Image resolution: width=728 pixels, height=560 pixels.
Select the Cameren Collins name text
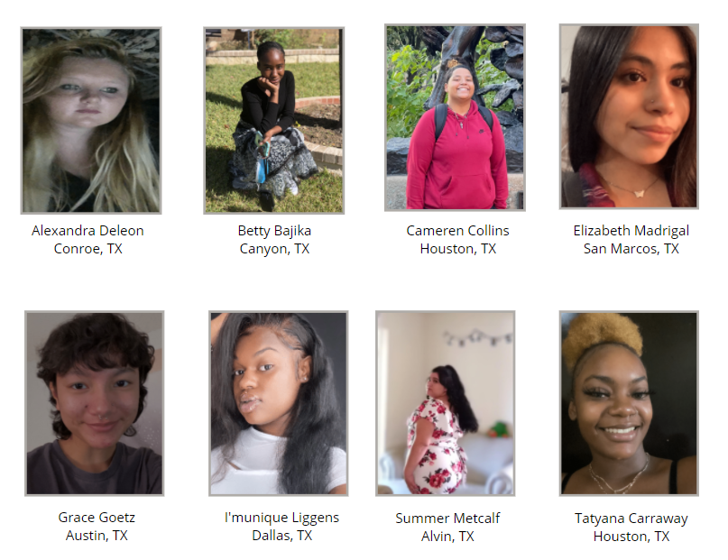tap(457, 231)
